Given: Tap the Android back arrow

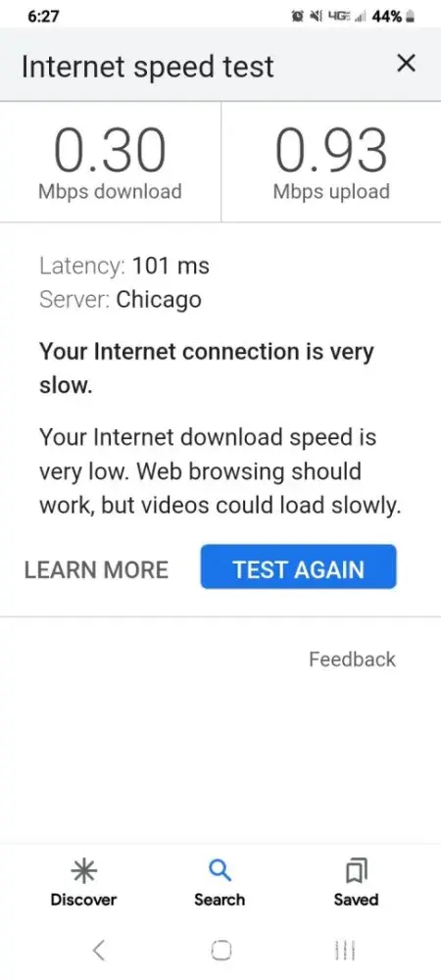Looking at the screenshot, I should pos(98,951).
